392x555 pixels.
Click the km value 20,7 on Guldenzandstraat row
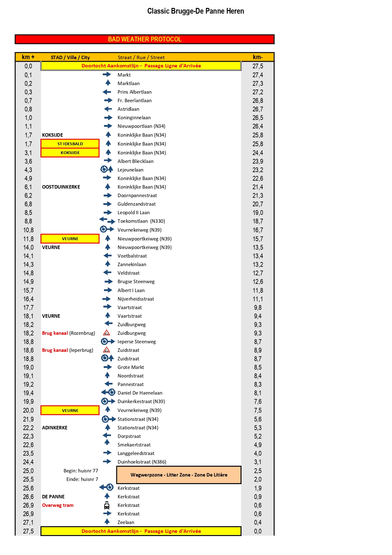coord(258,204)
